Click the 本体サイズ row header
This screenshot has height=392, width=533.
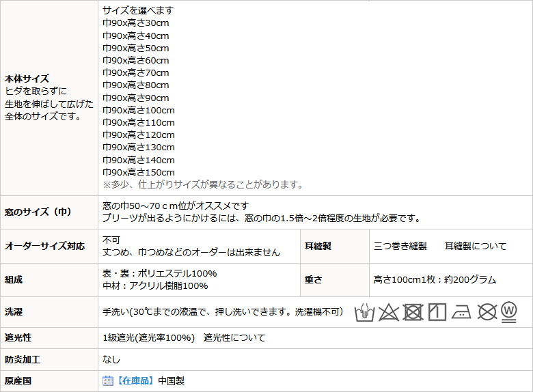[x=27, y=79]
